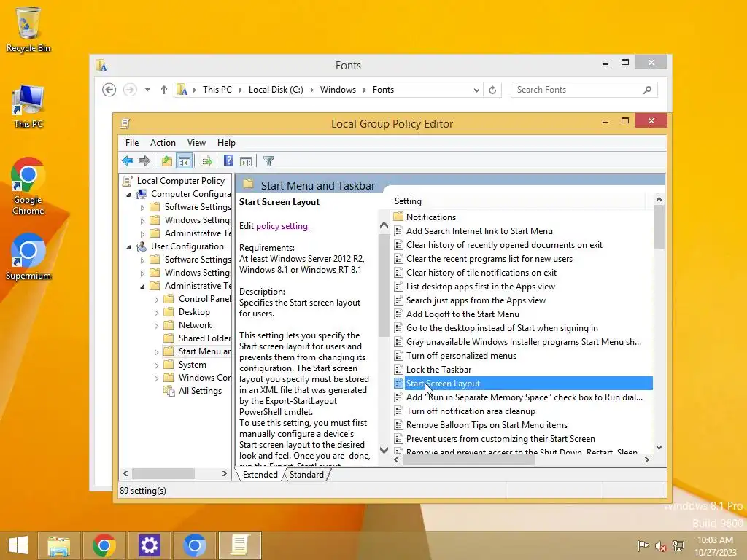Expand the Windows Components tree node
747x560 pixels.
[x=156, y=378]
